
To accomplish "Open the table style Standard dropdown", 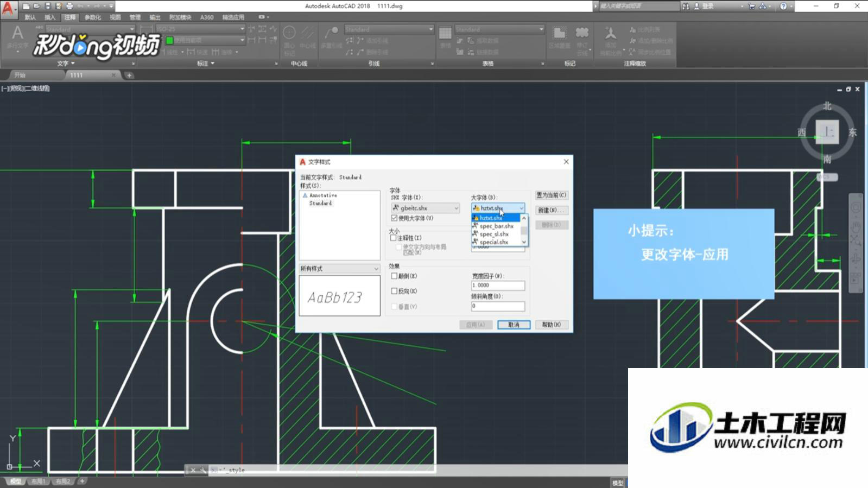I will (x=499, y=29).
